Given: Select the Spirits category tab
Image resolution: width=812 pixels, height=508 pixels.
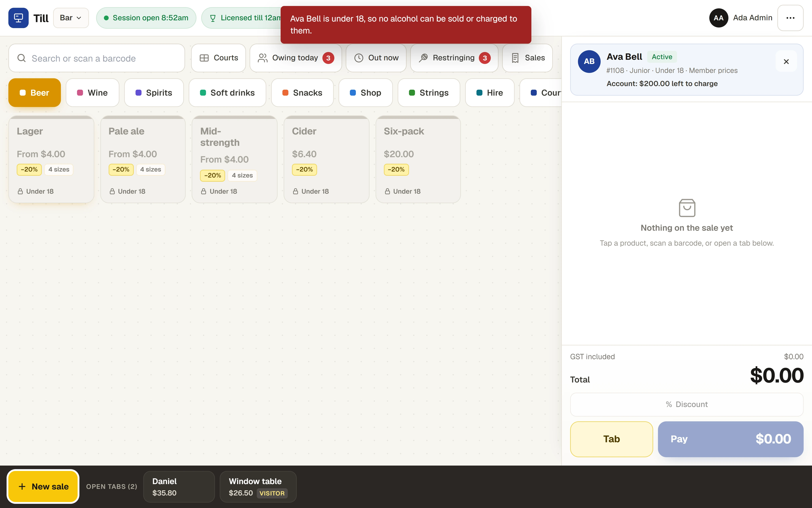Looking at the screenshot, I should click(x=154, y=93).
